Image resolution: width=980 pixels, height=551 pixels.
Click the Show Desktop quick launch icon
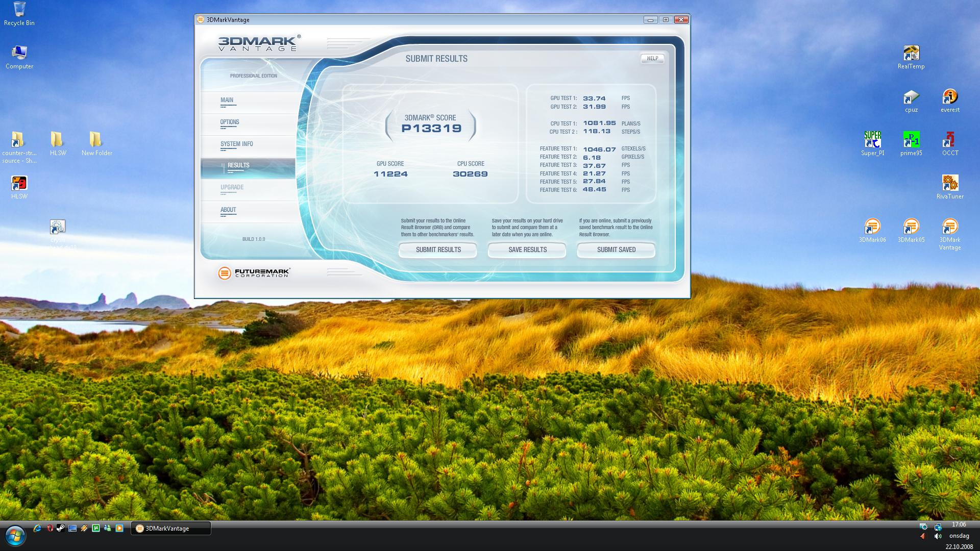(x=72, y=528)
